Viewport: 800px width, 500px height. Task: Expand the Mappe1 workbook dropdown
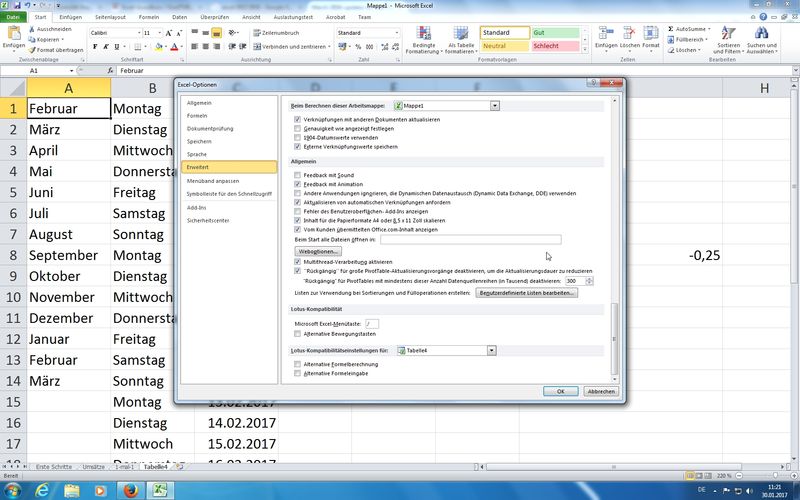494,105
